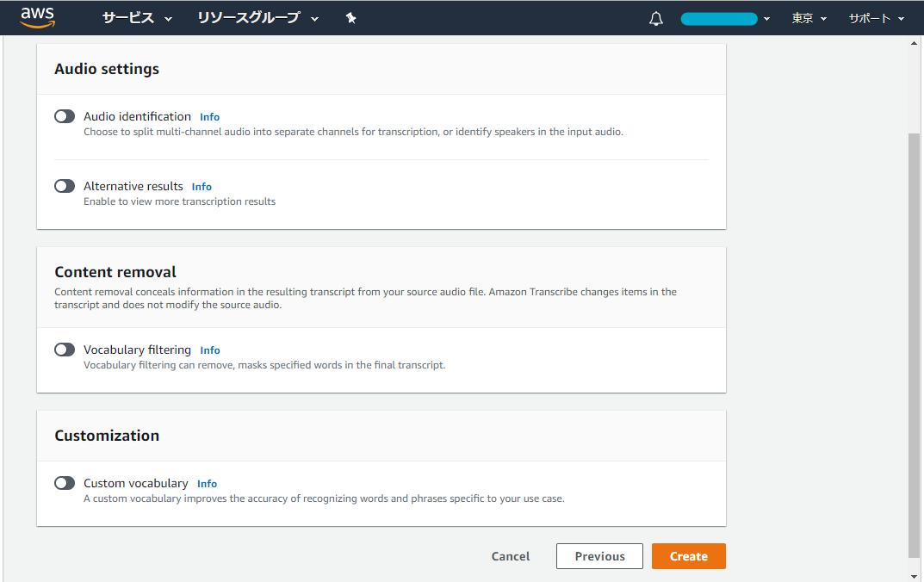
Task: Click the Cancel button
Action: (511, 556)
